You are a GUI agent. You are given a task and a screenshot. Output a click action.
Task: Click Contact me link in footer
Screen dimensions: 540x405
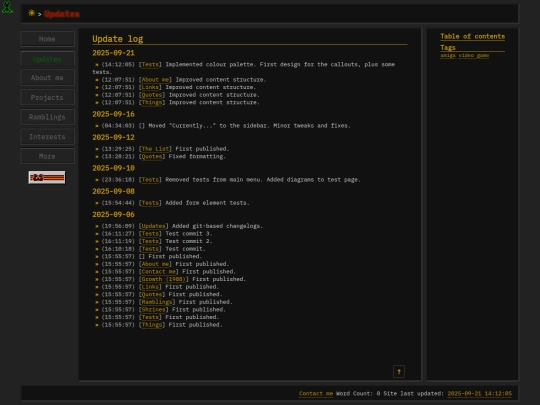pyautogui.click(x=316, y=393)
